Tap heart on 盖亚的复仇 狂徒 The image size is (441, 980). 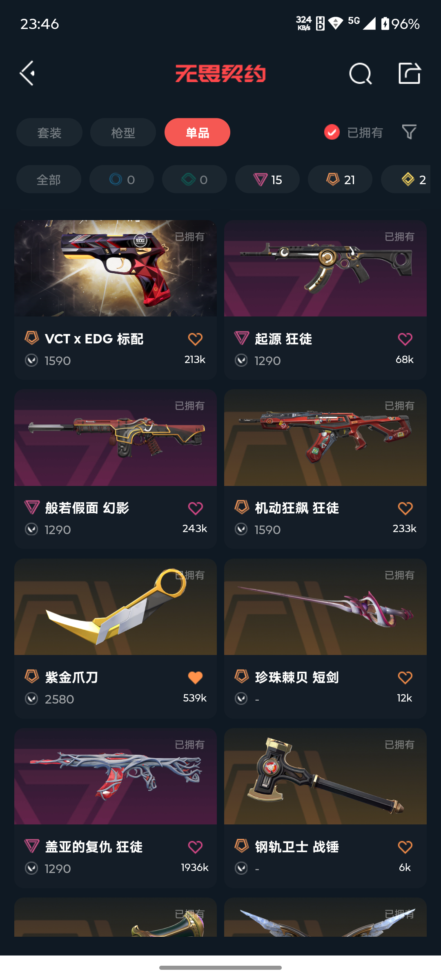coord(195,847)
